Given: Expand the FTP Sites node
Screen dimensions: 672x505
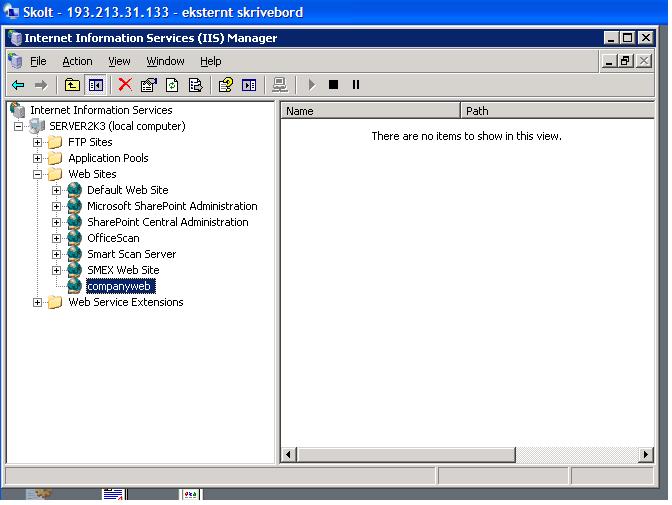Looking at the screenshot, I should (38, 142).
